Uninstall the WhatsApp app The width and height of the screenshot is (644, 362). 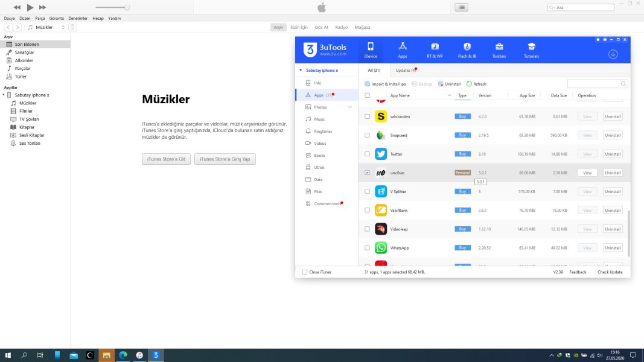(x=613, y=247)
